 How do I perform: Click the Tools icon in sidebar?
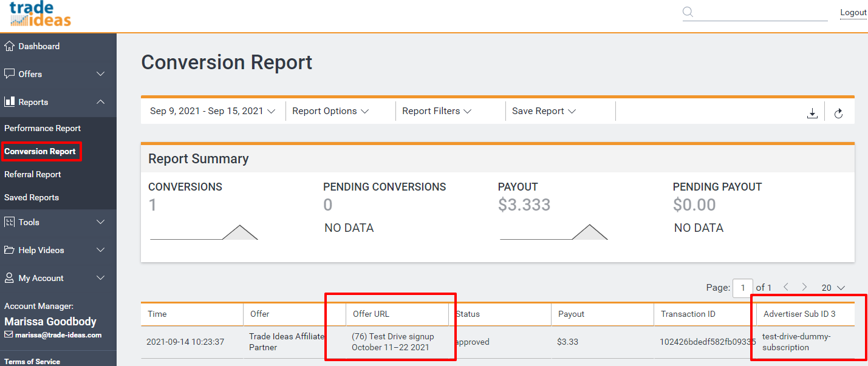coord(9,222)
